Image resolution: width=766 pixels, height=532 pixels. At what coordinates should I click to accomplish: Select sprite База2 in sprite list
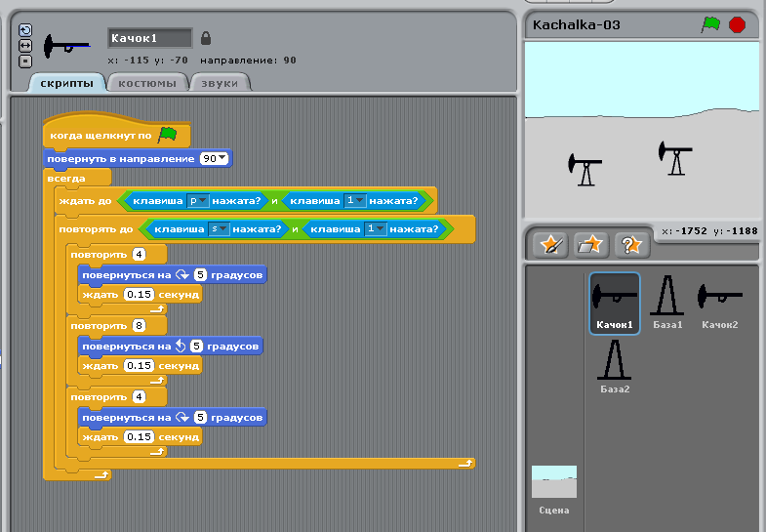click(x=615, y=366)
